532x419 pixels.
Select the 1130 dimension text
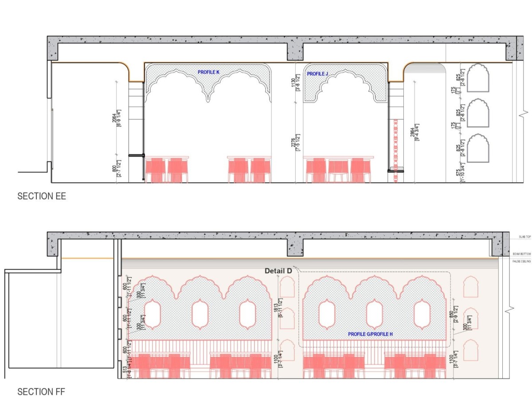[294, 83]
